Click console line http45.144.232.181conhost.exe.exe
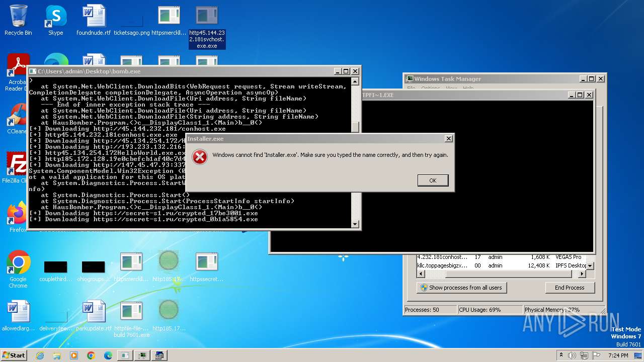644x362 pixels. [103, 135]
